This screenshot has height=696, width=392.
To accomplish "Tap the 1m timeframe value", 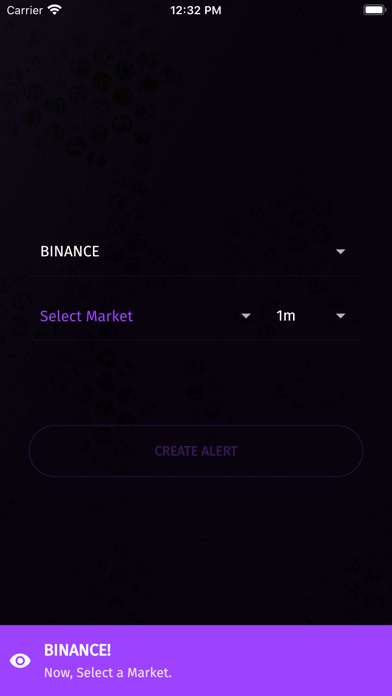I will pyautogui.click(x=286, y=316).
